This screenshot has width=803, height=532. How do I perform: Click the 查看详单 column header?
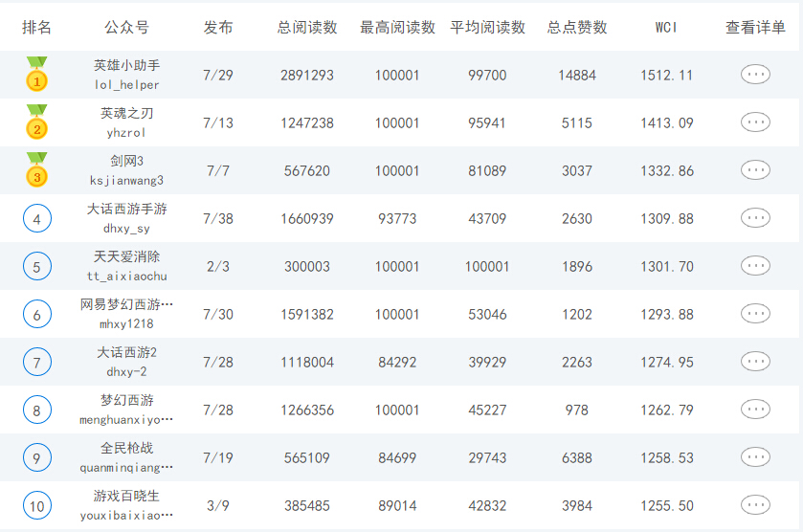coord(755,27)
